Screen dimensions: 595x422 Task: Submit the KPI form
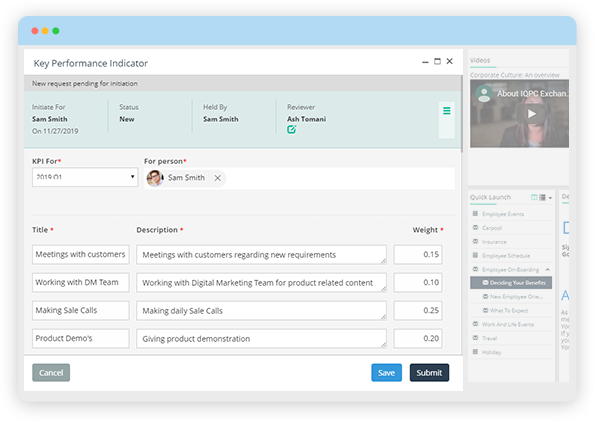429,373
